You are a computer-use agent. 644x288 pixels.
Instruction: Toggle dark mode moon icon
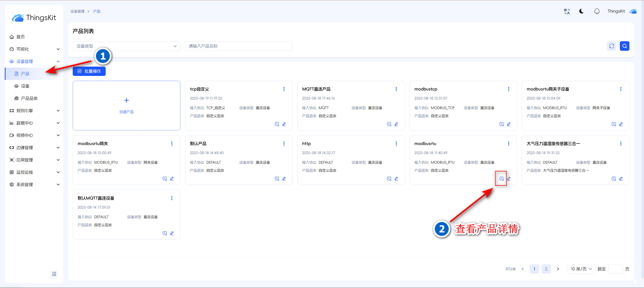581,11
